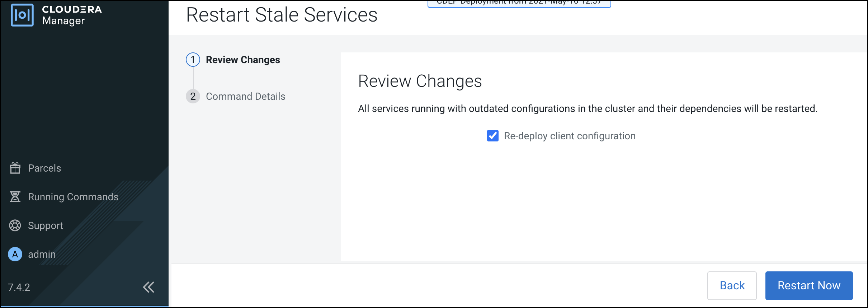Viewport: 868px width, 308px height.
Task: Click the Cloudera Manager title text
Action: [72, 15]
